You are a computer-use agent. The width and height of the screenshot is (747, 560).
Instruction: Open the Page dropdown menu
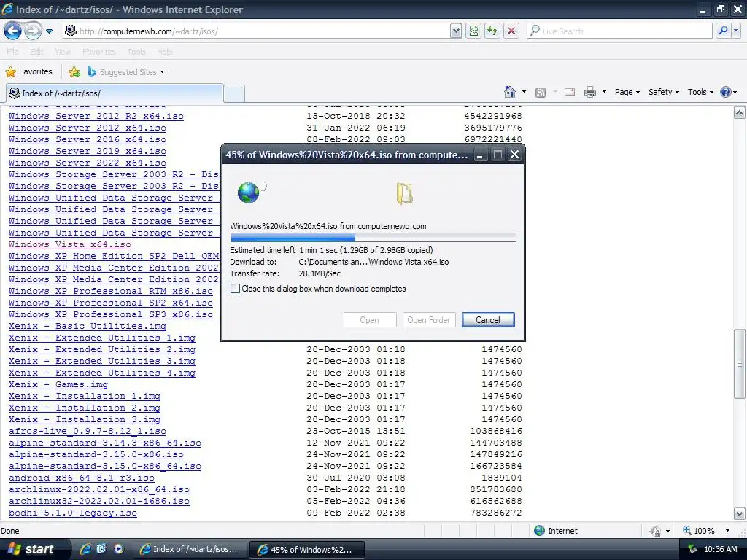627,92
